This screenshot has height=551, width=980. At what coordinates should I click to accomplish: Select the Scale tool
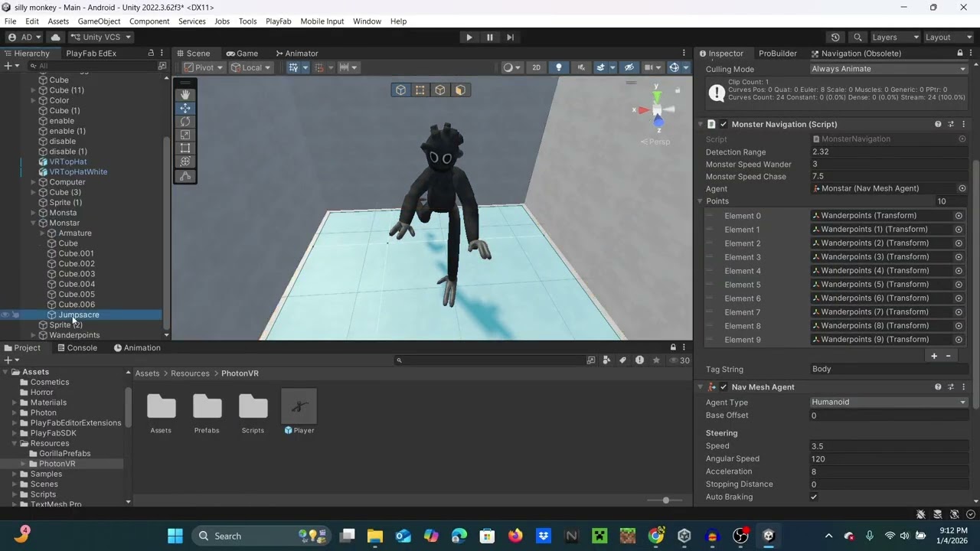pos(185,135)
